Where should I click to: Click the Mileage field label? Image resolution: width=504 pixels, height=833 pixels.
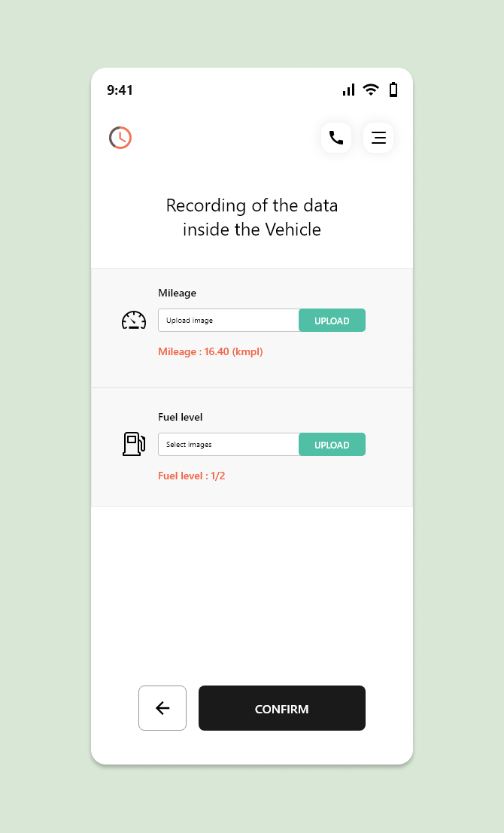click(x=177, y=293)
